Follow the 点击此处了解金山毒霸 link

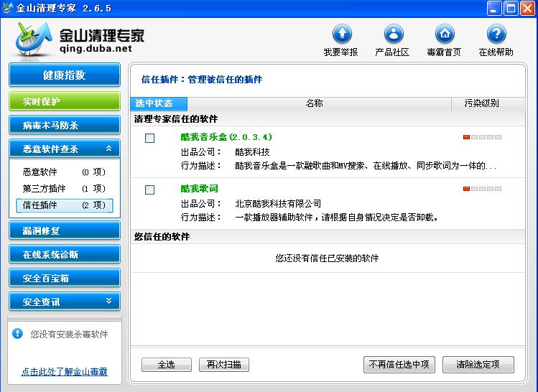click(65, 371)
